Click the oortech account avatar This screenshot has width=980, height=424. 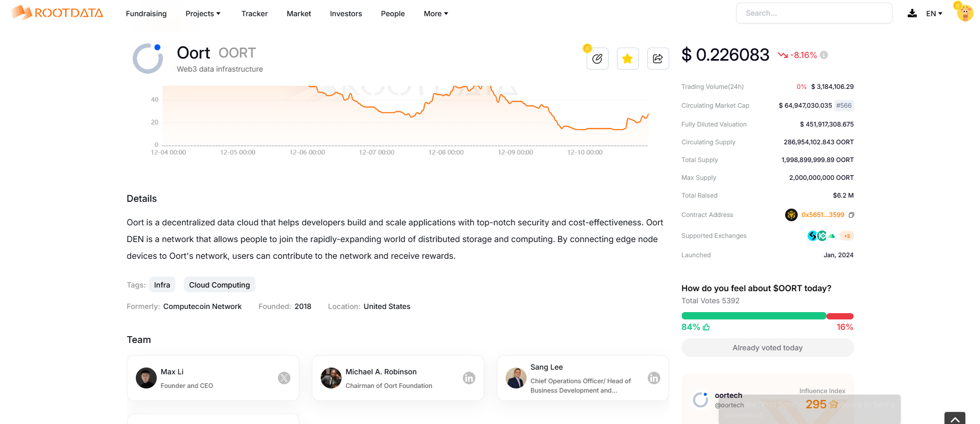pyautogui.click(x=701, y=400)
